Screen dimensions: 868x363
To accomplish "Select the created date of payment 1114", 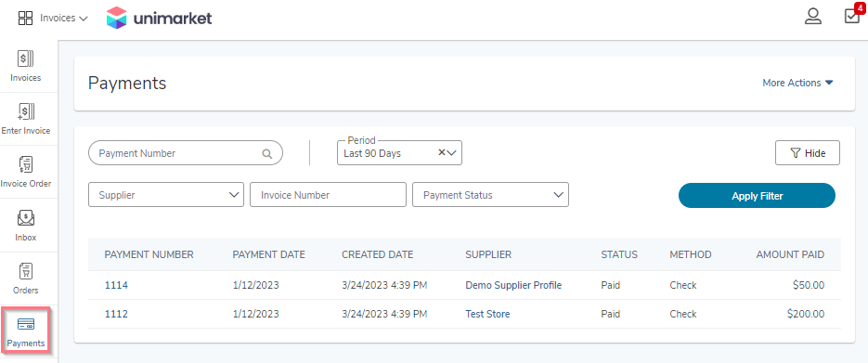I will tap(384, 286).
